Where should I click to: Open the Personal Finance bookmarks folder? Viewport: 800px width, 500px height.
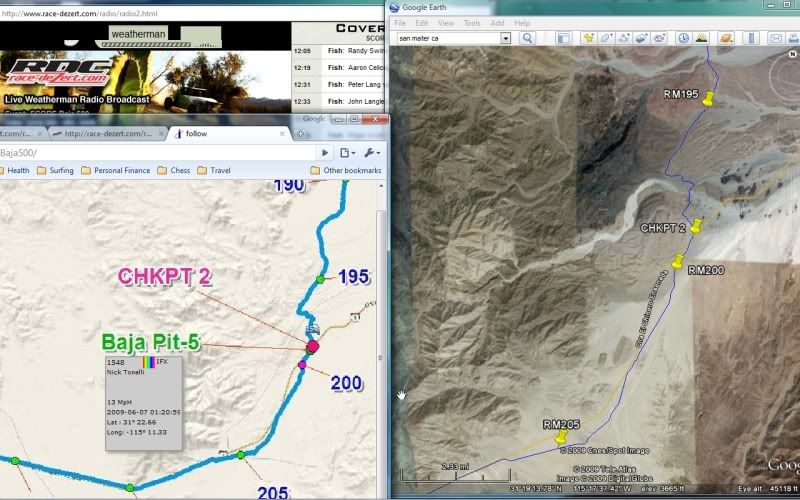tap(116, 170)
